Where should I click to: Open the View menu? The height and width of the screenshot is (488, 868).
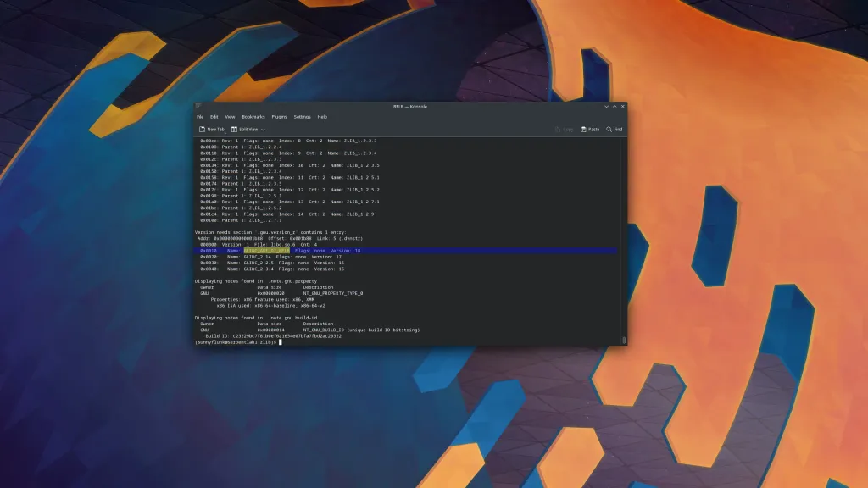click(x=230, y=117)
